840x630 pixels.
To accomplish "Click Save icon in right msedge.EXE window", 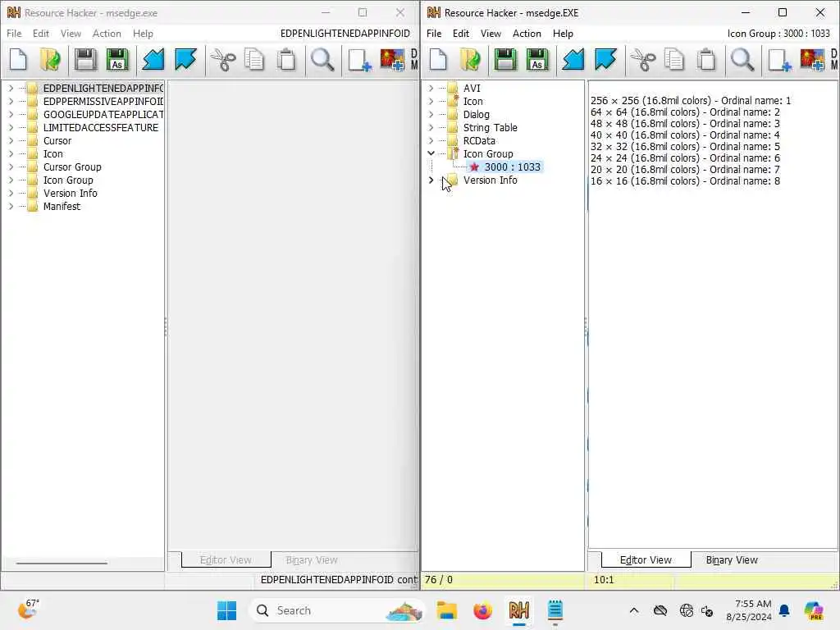I will click(505, 59).
